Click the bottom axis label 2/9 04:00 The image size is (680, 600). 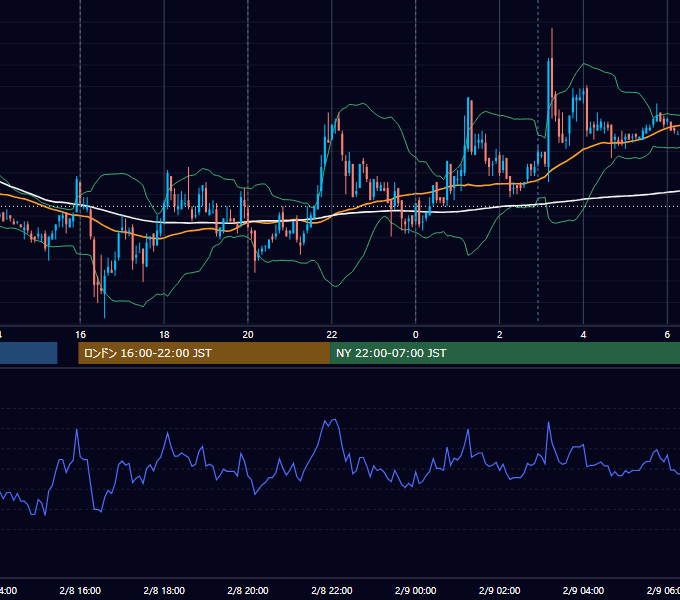coord(583,590)
